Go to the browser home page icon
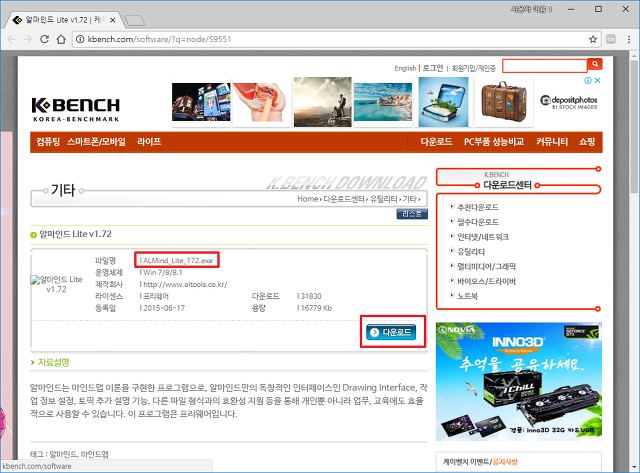This screenshot has width=640, height=473. pos(61,39)
